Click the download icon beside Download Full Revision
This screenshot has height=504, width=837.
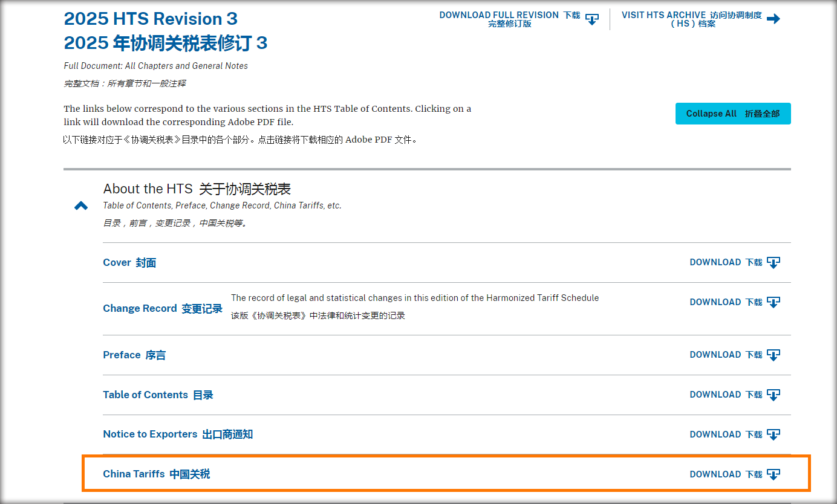pyautogui.click(x=592, y=19)
